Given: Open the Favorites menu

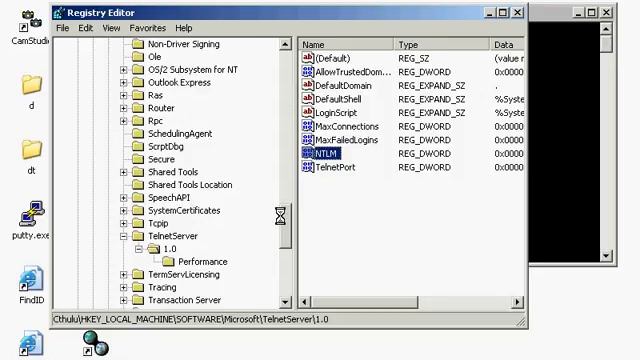Looking at the screenshot, I should point(147,28).
